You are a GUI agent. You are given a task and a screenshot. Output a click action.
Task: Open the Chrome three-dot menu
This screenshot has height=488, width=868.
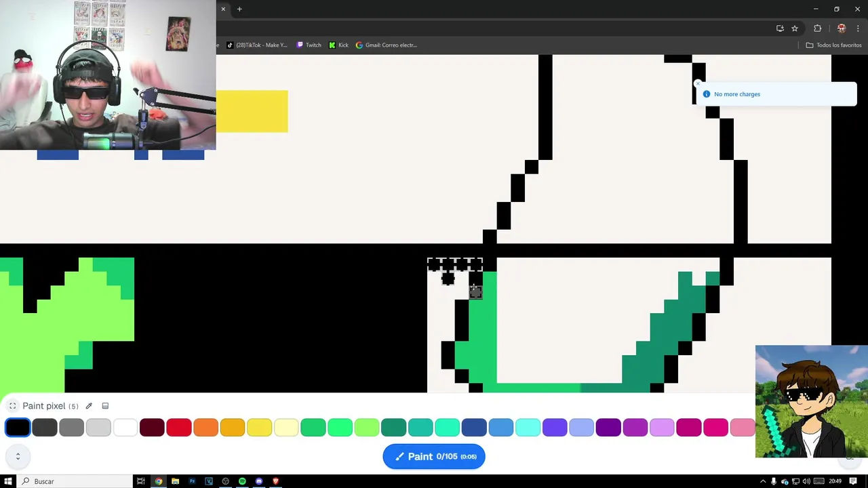click(858, 28)
